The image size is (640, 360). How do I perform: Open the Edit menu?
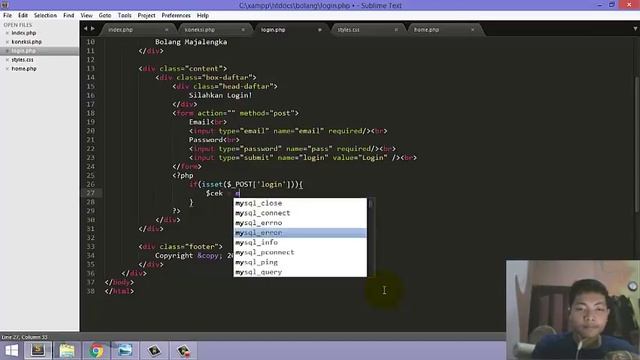coord(23,15)
